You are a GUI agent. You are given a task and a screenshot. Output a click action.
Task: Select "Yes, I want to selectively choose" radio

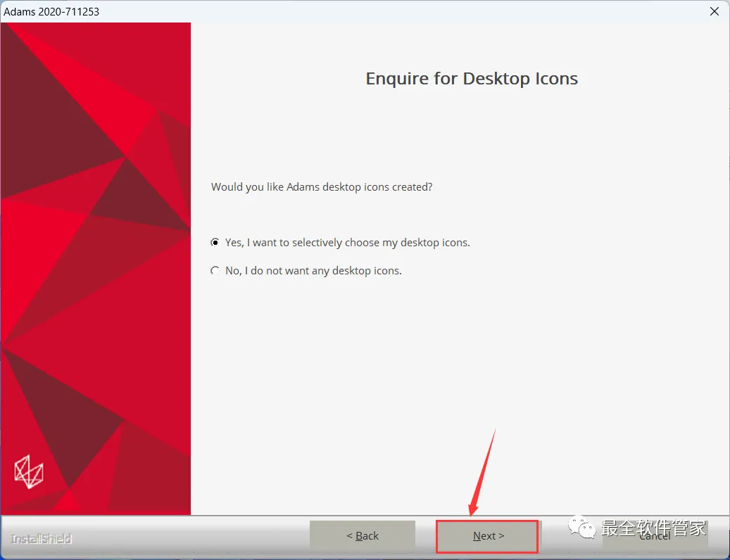pyautogui.click(x=215, y=242)
